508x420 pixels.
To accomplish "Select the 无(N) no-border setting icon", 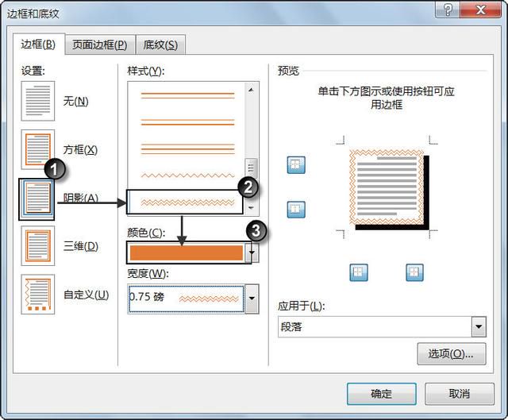I will pyautogui.click(x=38, y=101).
